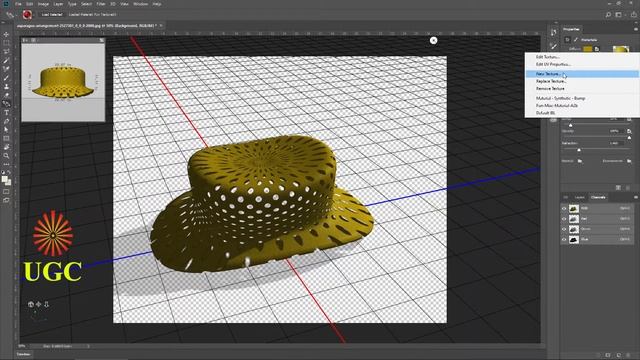
Task: Choose New Texture from context menu
Action: [x=582, y=74]
